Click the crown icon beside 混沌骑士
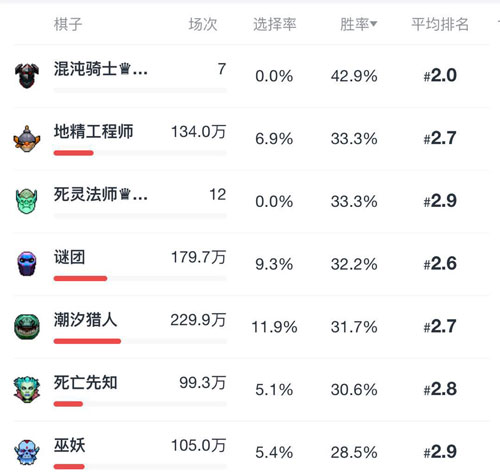The image size is (500, 475). click(124, 69)
